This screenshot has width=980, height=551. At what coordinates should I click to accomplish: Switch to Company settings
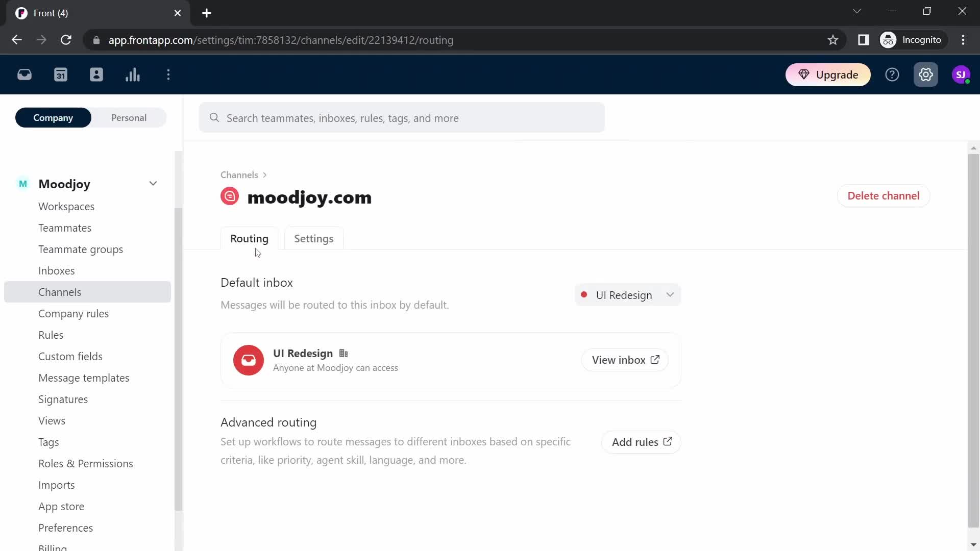coord(53,118)
